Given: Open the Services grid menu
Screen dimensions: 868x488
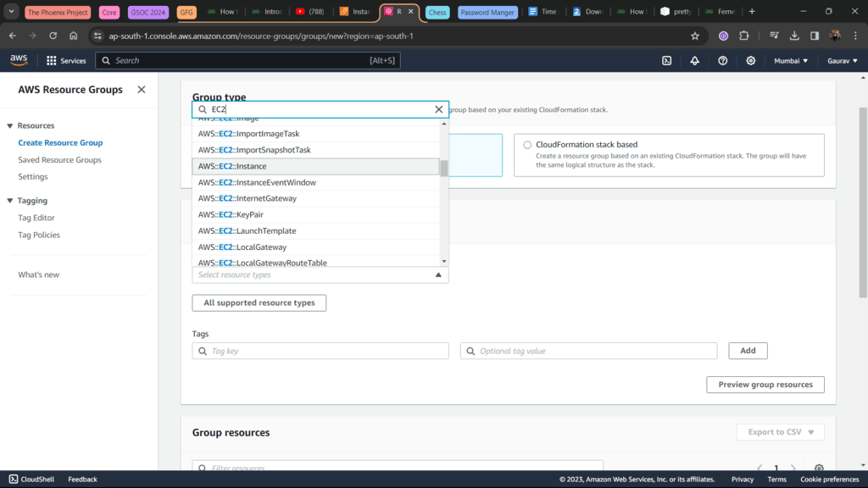Looking at the screenshot, I should click(66, 61).
